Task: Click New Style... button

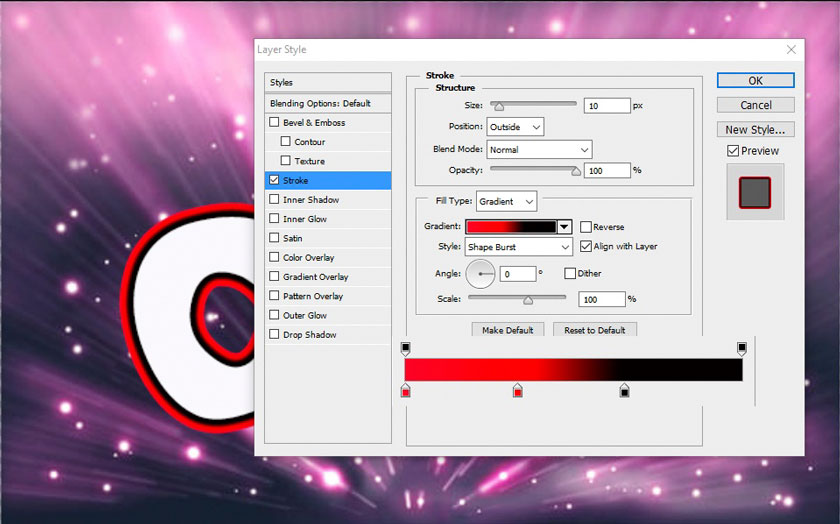Action: (755, 130)
